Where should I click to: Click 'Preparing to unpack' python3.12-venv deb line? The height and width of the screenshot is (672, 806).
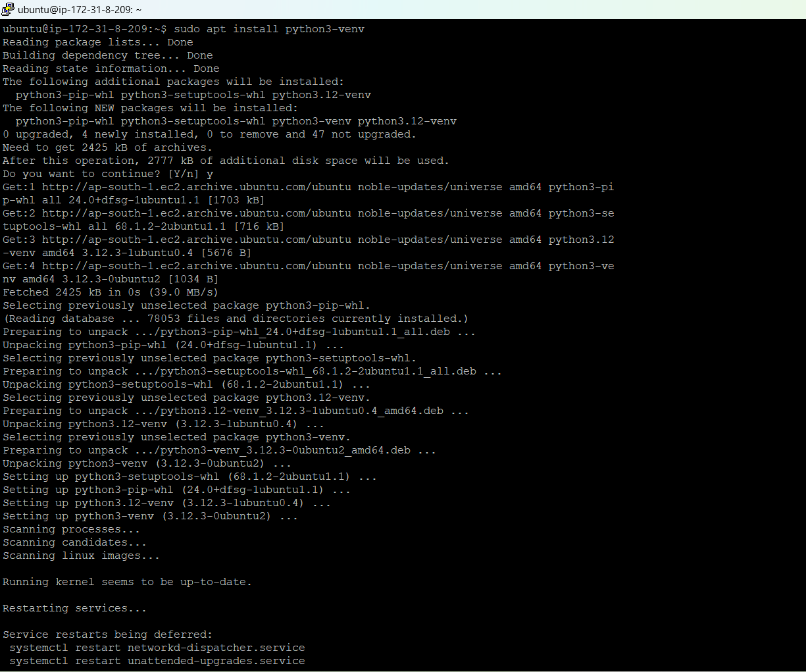click(x=236, y=411)
